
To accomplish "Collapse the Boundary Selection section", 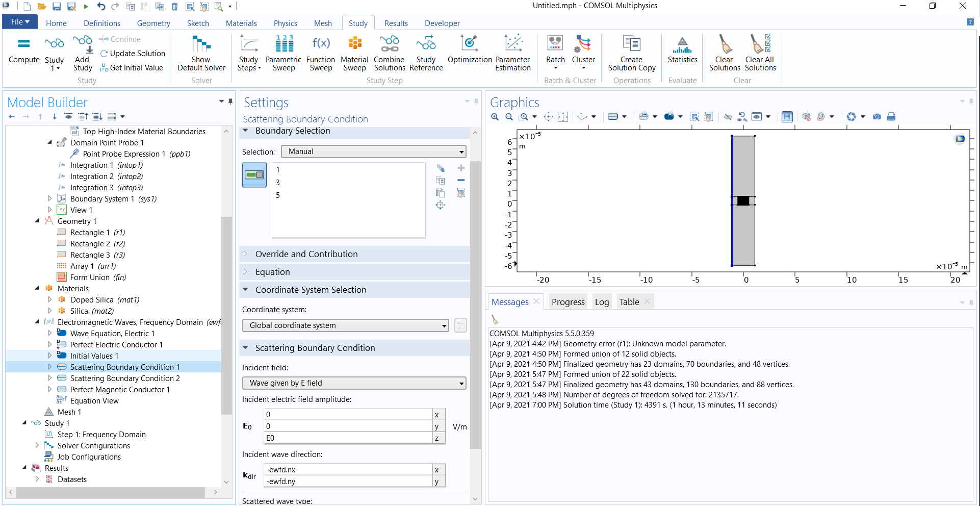I will click(x=246, y=131).
